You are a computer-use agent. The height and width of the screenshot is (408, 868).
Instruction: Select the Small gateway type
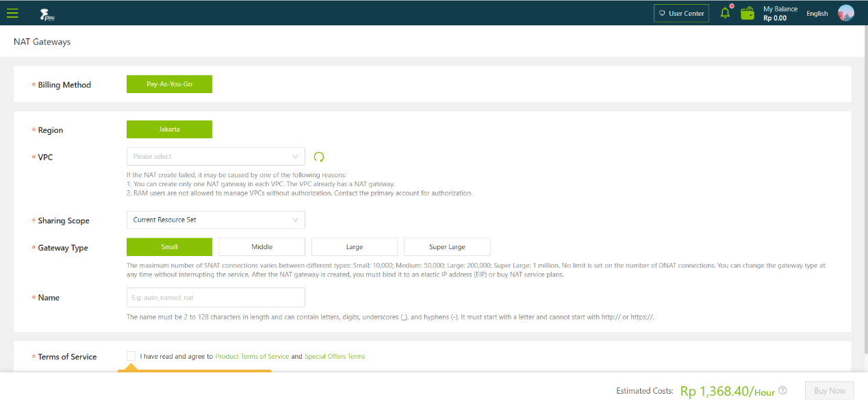169,247
